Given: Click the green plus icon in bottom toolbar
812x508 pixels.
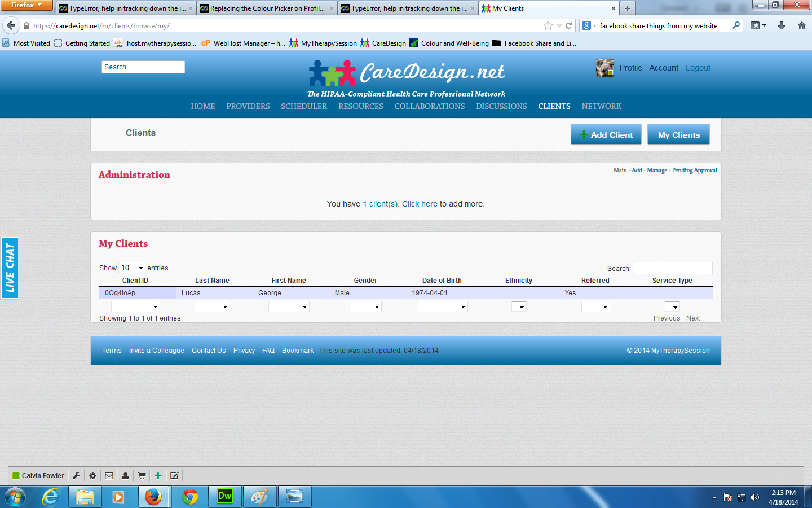Looking at the screenshot, I should tap(158, 476).
